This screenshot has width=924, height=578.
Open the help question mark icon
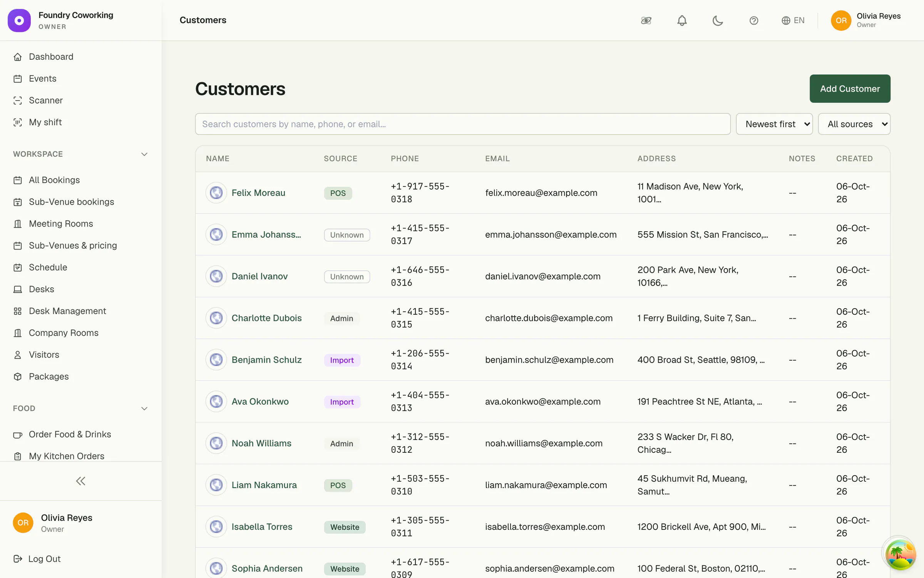tap(753, 20)
